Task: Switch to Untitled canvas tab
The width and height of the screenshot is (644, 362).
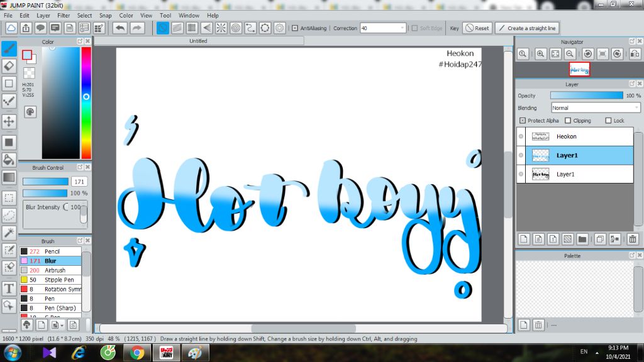Action: coord(198,41)
